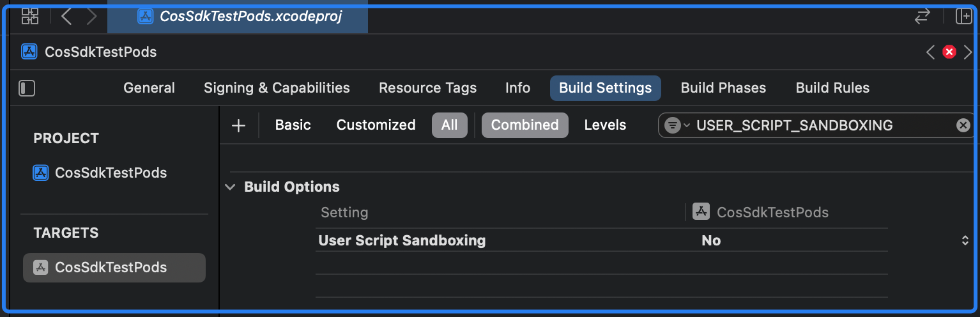Open the User Script Sandboxing value popup
The height and width of the screenshot is (317, 980).
[x=965, y=241]
